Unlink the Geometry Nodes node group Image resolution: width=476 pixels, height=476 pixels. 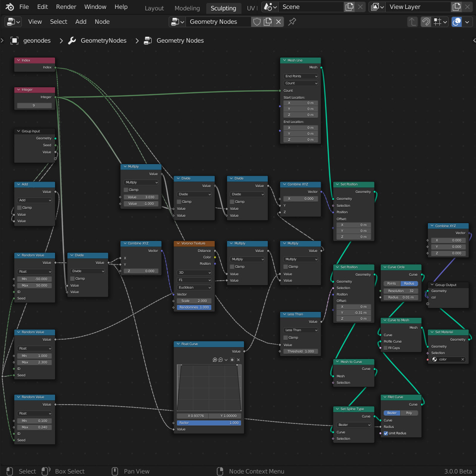279,22
